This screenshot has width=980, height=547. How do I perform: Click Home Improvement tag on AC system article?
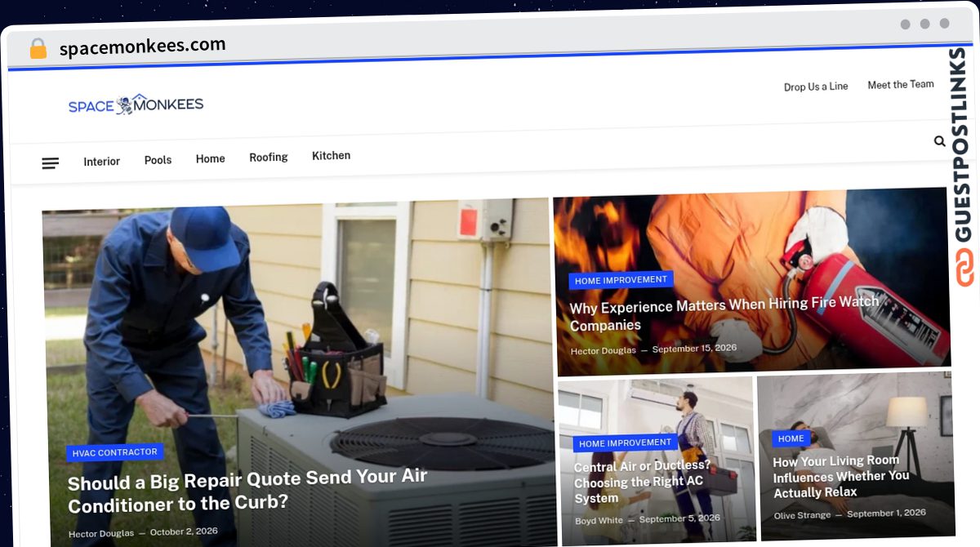click(x=625, y=443)
